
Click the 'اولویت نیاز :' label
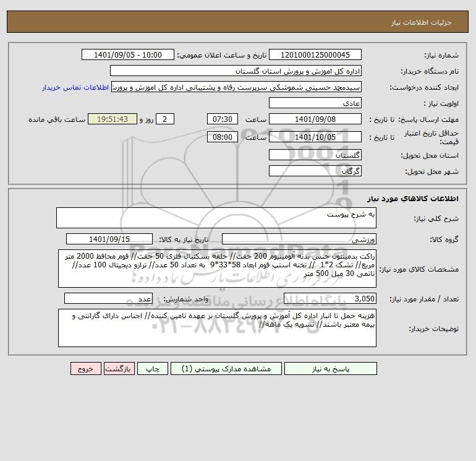(x=441, y=103)
